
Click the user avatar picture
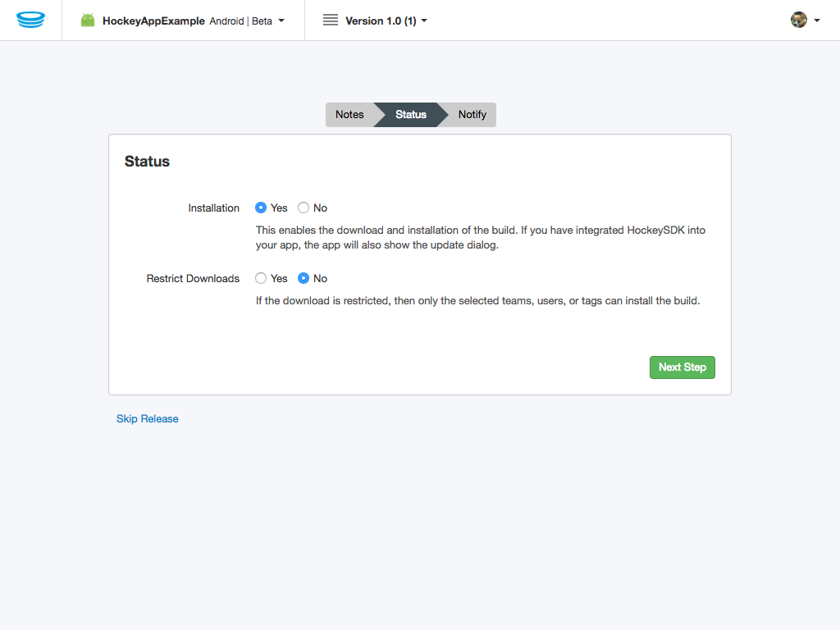[799, 20]
